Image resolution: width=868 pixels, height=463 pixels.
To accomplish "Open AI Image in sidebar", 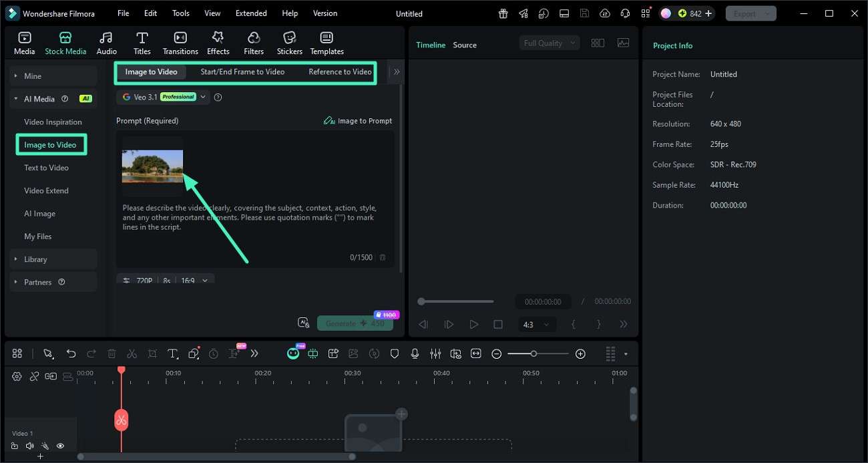I will click(39, 214).
